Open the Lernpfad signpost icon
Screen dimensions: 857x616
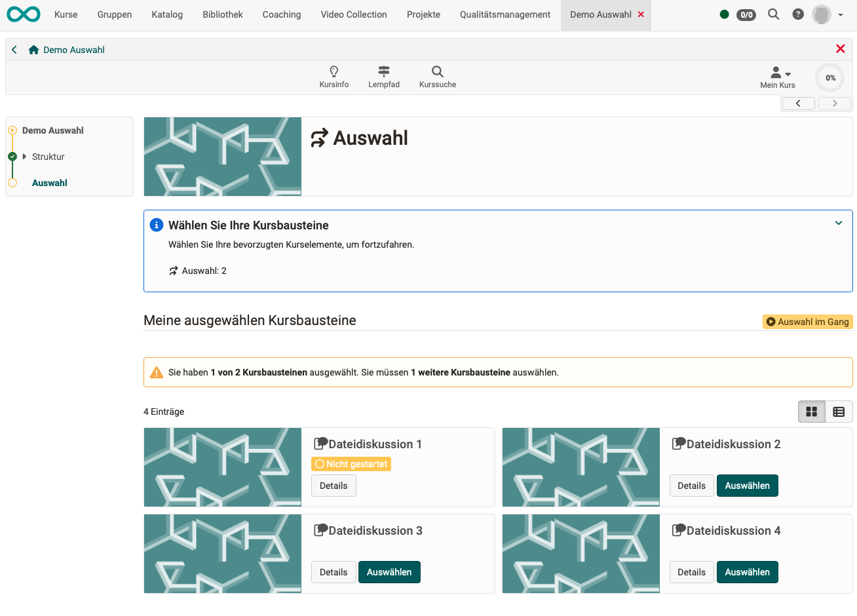coord(384,72)
